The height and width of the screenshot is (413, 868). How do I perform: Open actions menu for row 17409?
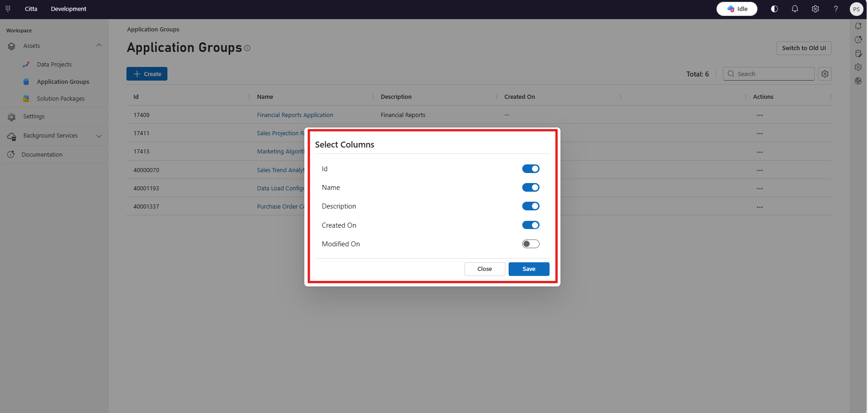[760, 115]
